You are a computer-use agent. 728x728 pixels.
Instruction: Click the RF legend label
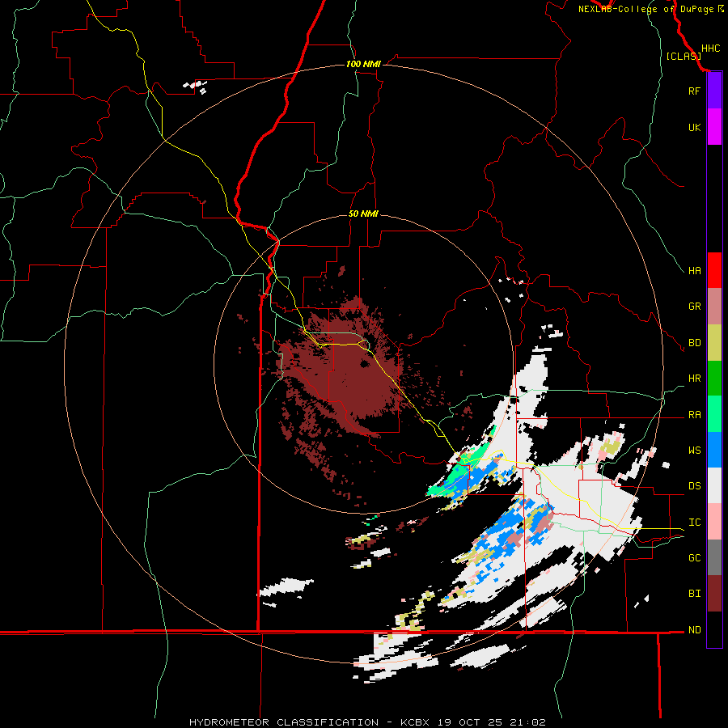tap(694, 91)
